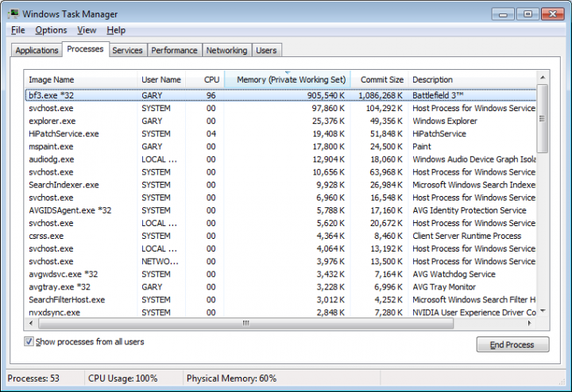Click the CPU value 96 for bf3.exe
This screenshot has height=392, width=572.
tap(211, 95)
